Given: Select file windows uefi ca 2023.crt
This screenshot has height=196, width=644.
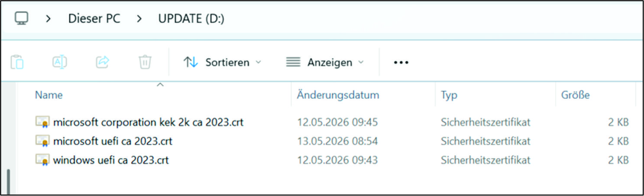Looking at the screenshot, I should coord(110,160).
